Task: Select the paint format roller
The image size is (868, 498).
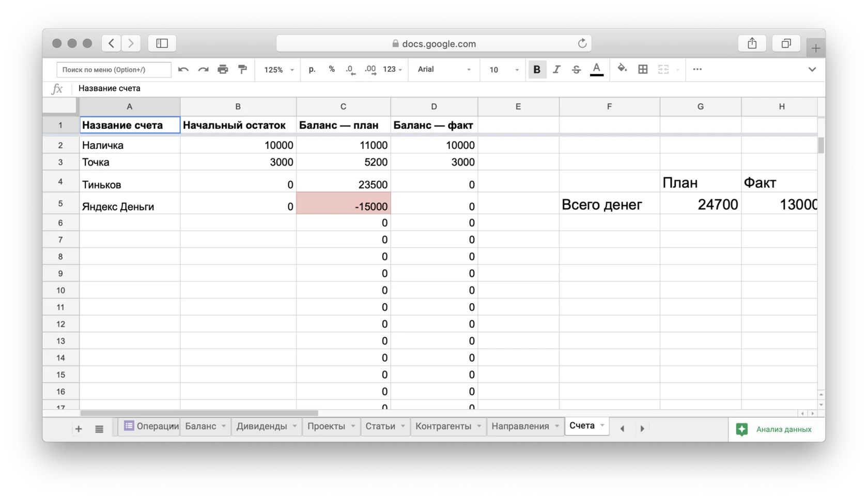Action: pos(242,70)
